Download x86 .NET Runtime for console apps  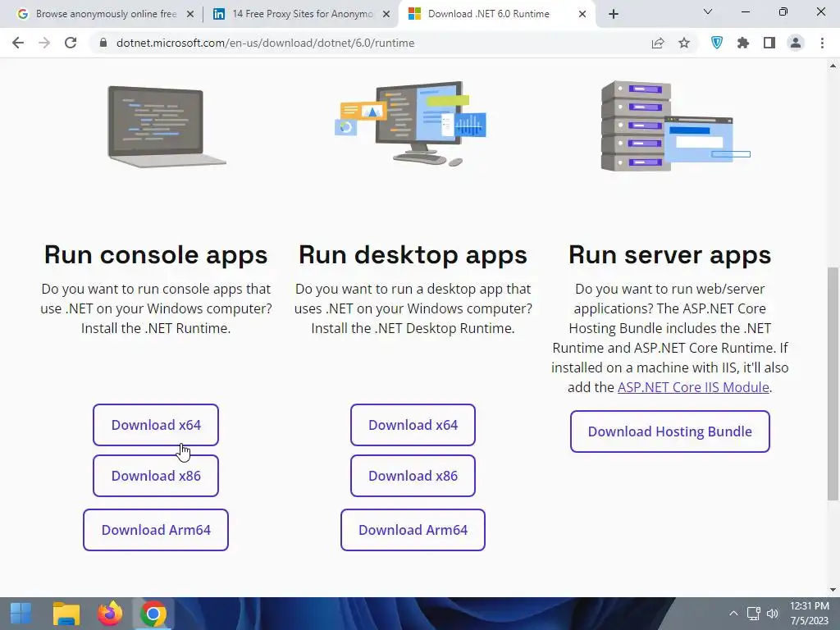156,476
